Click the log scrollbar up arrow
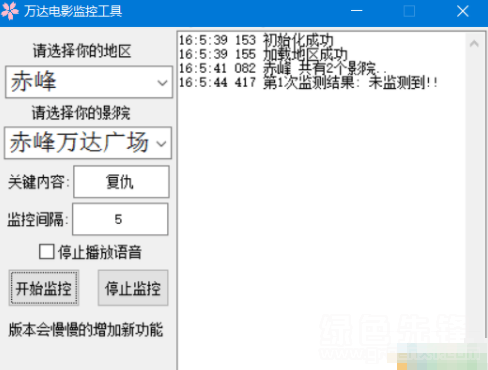Image resolution: width=488 pixels, height=370 pixels. click(x=474, y=44)
